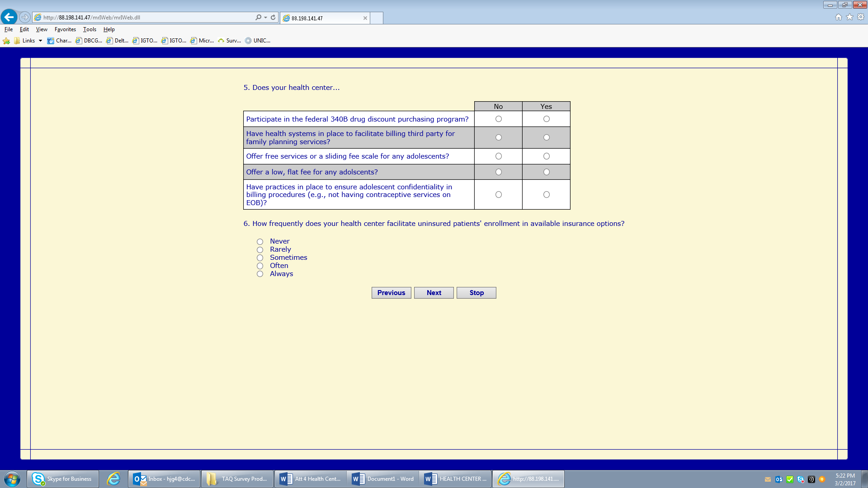868x488 pixels.
Task: Open the Tools menu
Action: click(90, 29)
